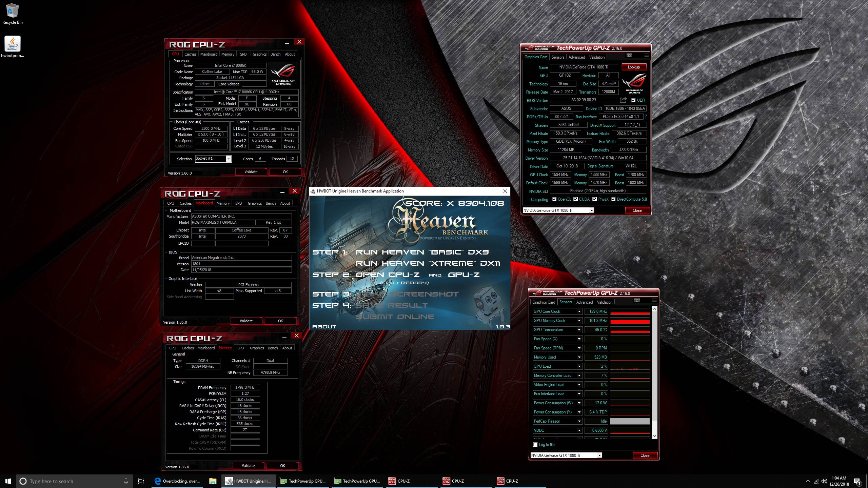Enable the Log to file checkbox
The image size is (868, 488).
point(535,445)
